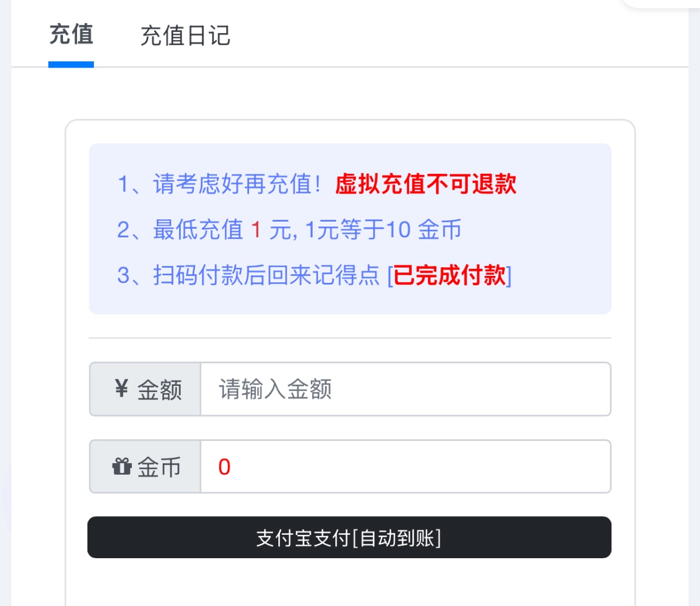Focus the 请输入金额 input field

point(405,389)
